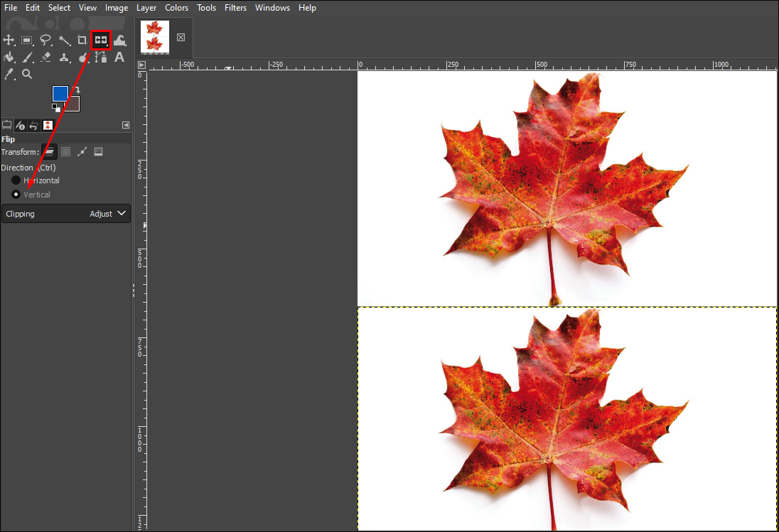Open the Colors menu
This screenshot has height=532, width=779.
click(x=176, y=7)
